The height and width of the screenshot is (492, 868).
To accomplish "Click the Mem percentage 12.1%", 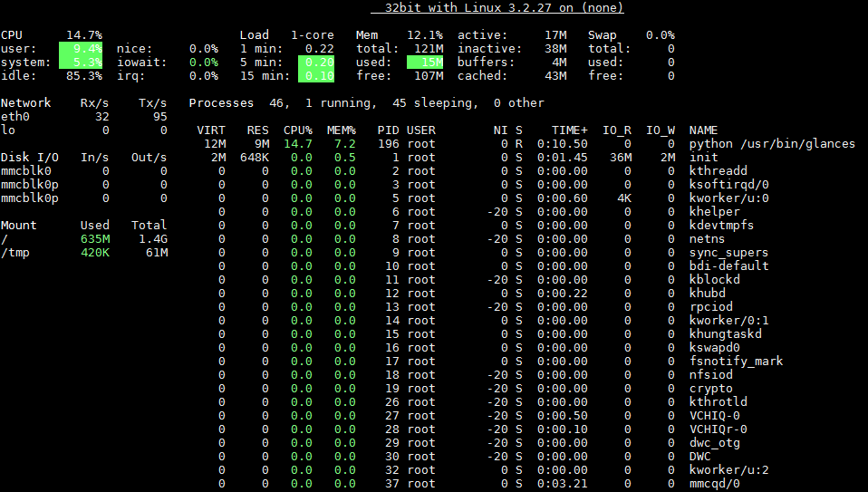I will click(x=425, y=34).
